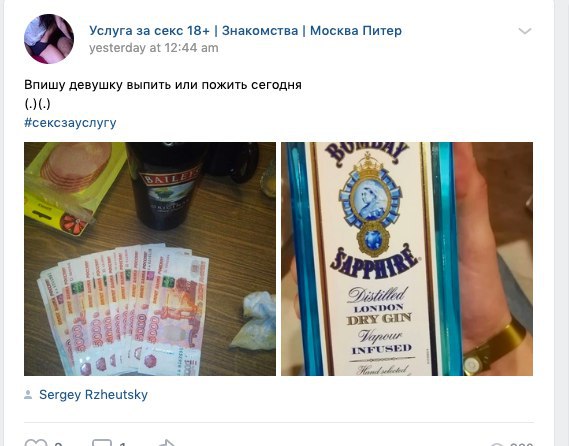Image resolution: width=569 pixels, height=446 pixels.
Task: Open the post options chevron menu
Action: (525, 31)
